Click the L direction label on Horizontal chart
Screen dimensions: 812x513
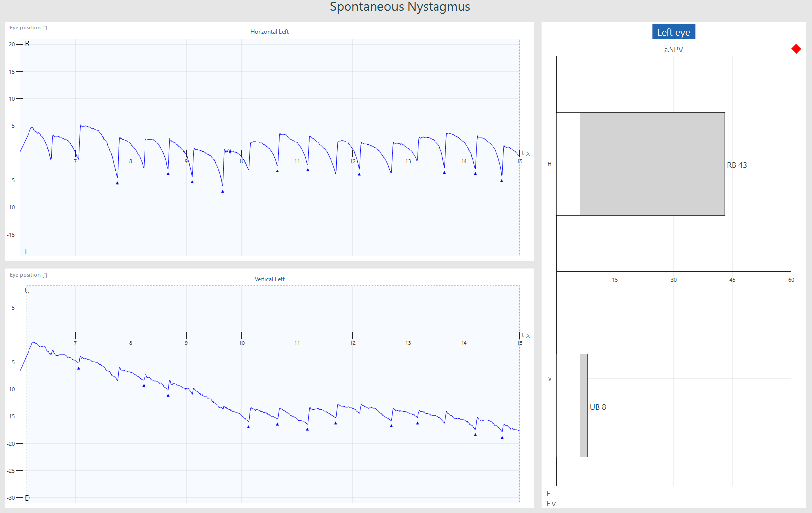tap(27, 252)
